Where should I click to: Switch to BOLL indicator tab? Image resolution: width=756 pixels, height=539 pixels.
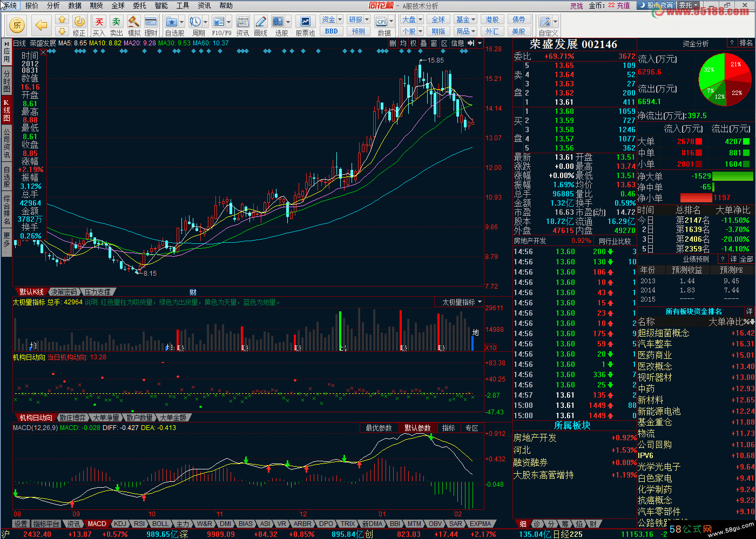pos(160,524)
